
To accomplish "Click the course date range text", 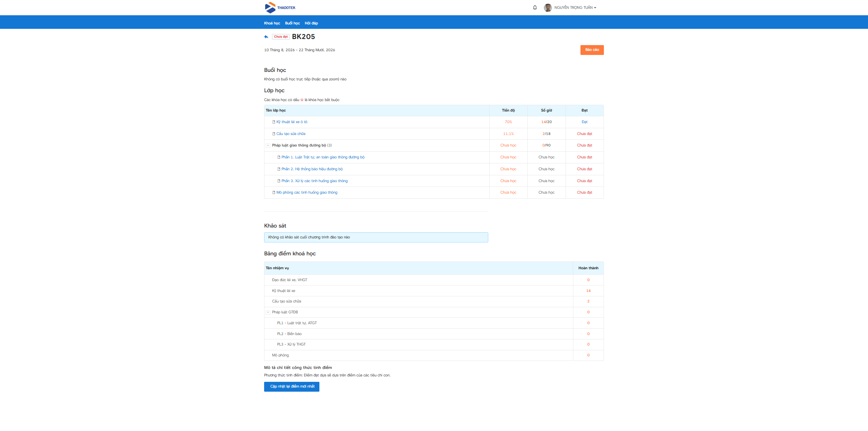I will tap(299, 50).
